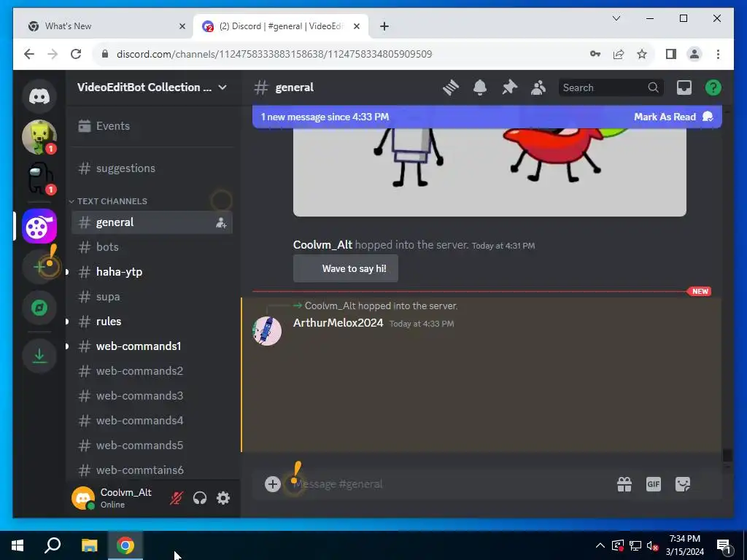Select the general channel
747x560 pixels.
pyautogui.click(x=152, y=222)
